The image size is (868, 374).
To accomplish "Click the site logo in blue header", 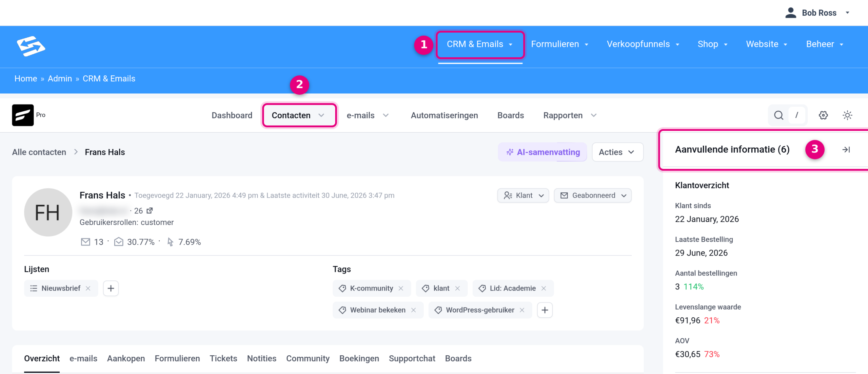I will tap(31, 46).
